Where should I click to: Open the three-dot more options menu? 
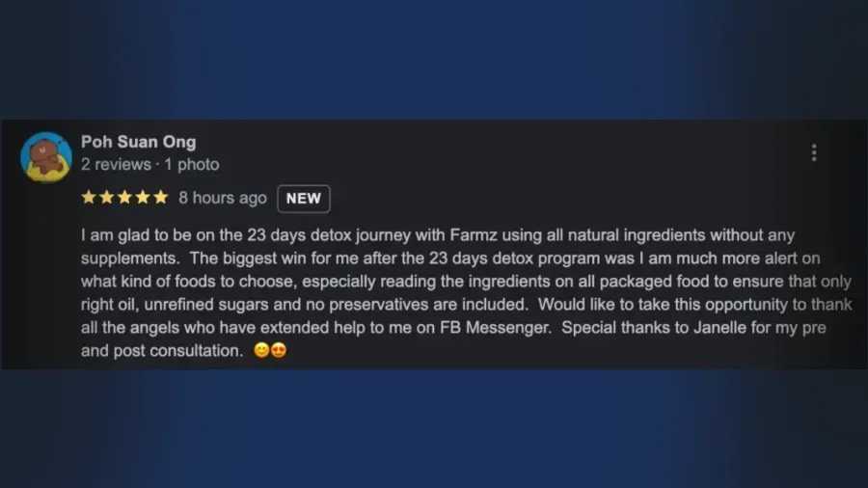coord(814,152)
